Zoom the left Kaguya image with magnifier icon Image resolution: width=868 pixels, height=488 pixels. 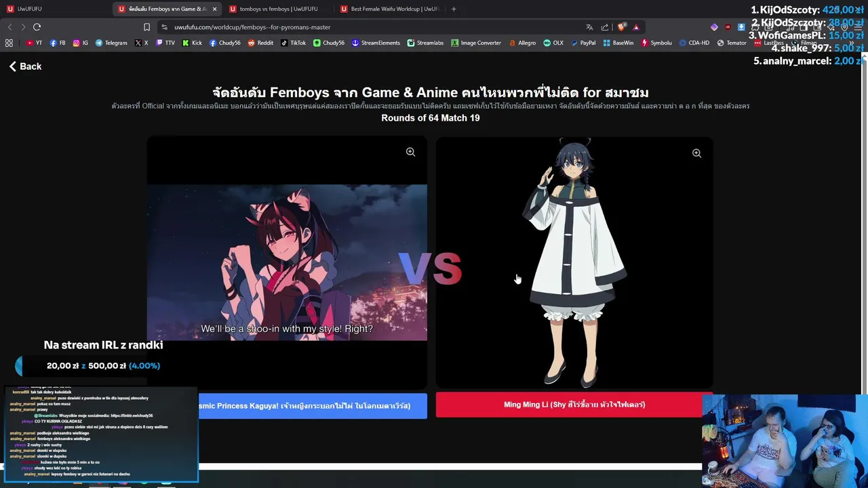pos(410,152)
